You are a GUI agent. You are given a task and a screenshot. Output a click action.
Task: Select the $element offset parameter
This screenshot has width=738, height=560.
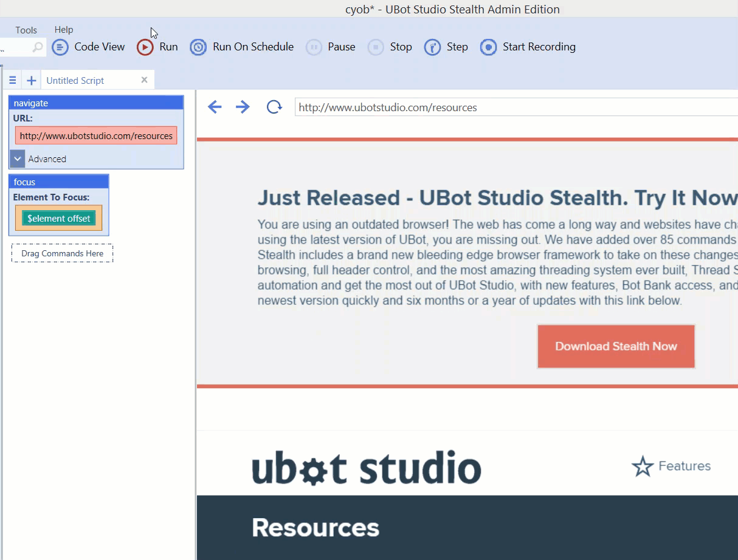click(59, 218)
